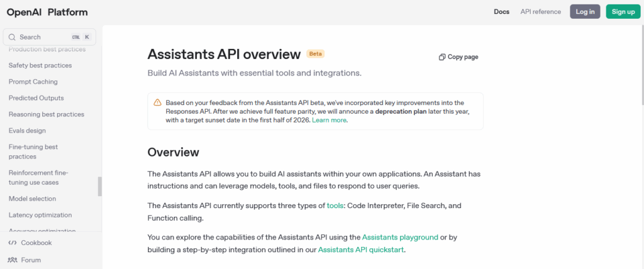This screenshot has width=644, height=269.
Task: Follow the tools link in overview
Action: click(x=335, y=206)
